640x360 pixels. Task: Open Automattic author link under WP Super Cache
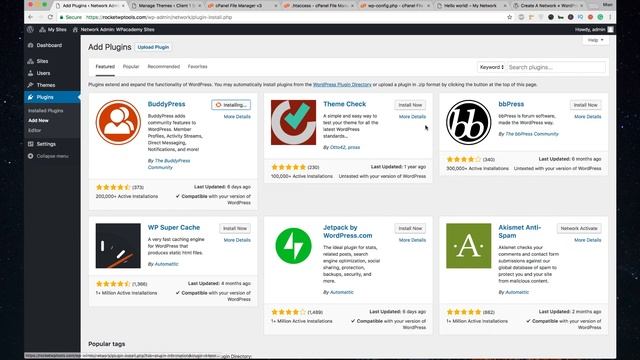[x=167, y=264]
